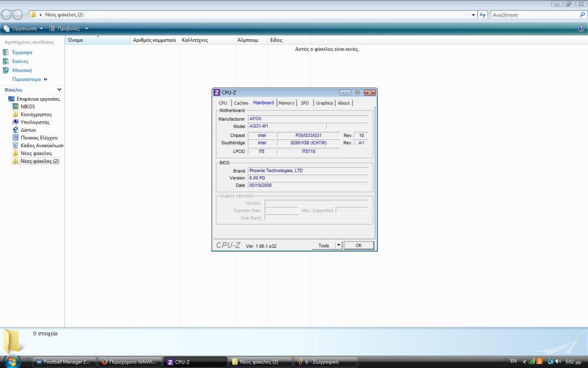588x368 pixels.
Task: Open the Έγγραφα favorite link
Action: [22, 53]
